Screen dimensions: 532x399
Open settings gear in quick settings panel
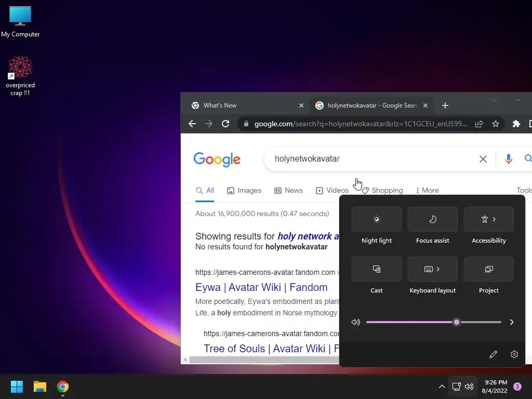514,354
